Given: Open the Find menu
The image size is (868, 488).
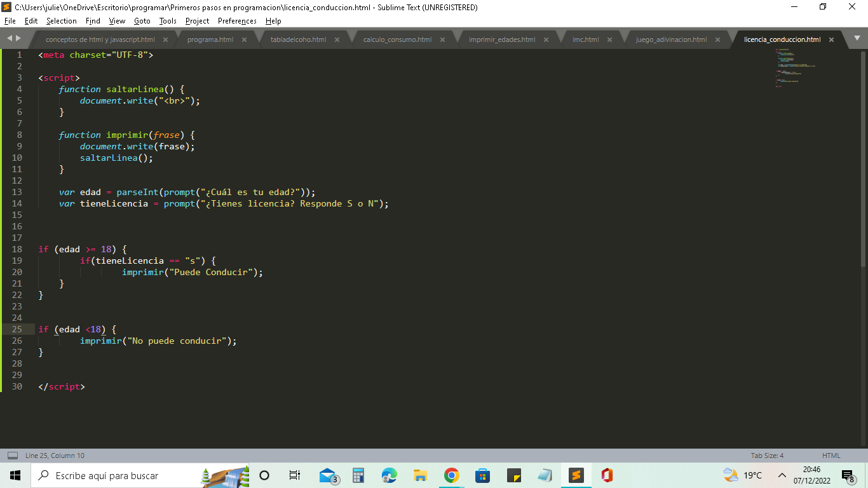Looking at the screenshot, I should click(93, 21).
